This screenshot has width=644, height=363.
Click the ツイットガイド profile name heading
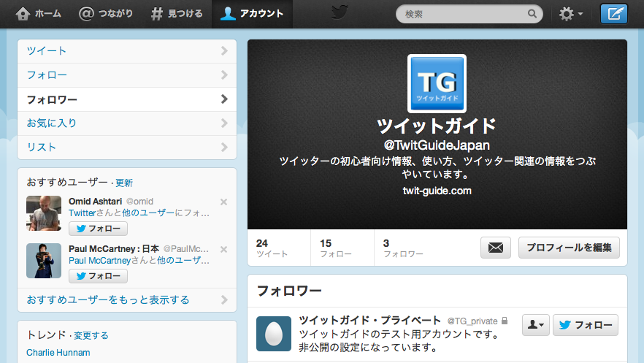click(x=437, y=126)
